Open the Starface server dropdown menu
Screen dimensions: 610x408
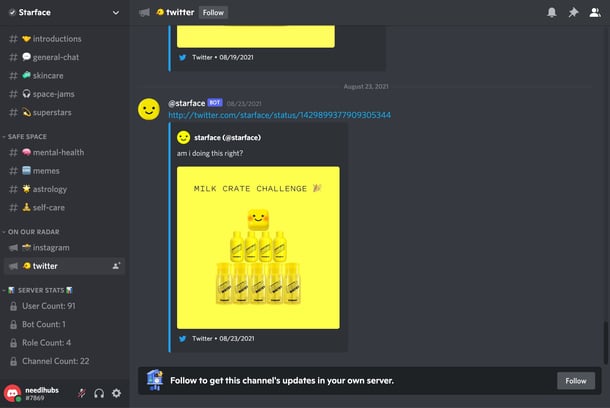pos(65,12)
